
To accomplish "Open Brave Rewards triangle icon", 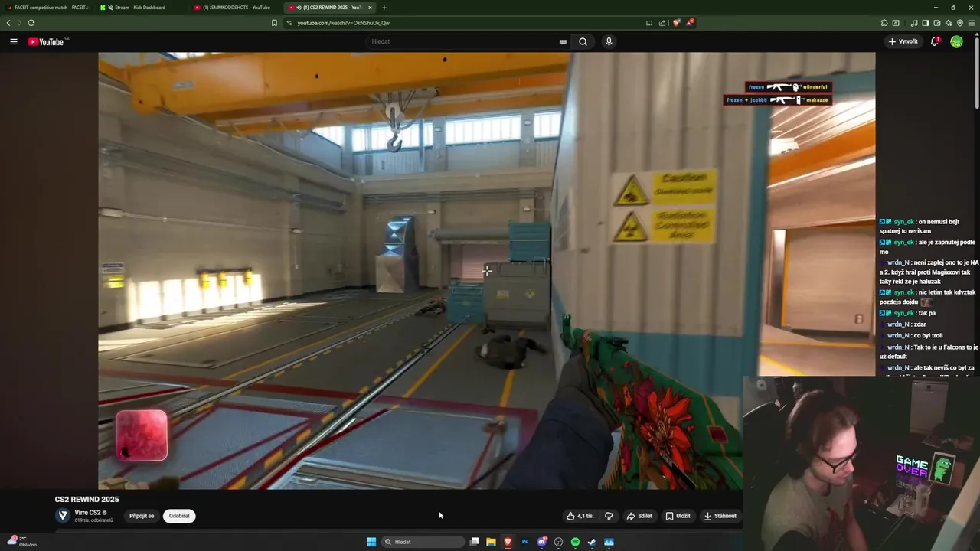I will 690,23.
